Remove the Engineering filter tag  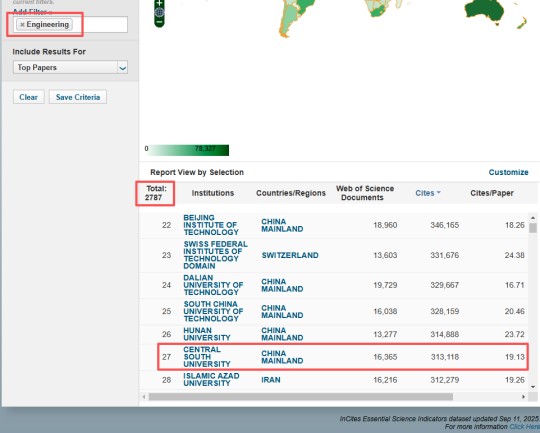[22, 25]
